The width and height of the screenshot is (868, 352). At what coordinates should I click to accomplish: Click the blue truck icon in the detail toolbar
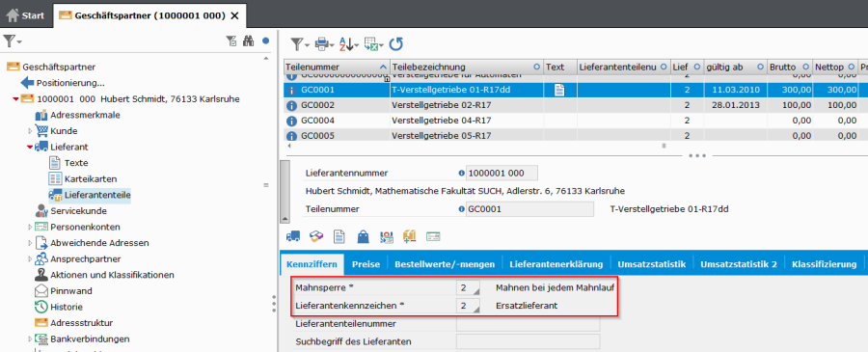[293, 237]
